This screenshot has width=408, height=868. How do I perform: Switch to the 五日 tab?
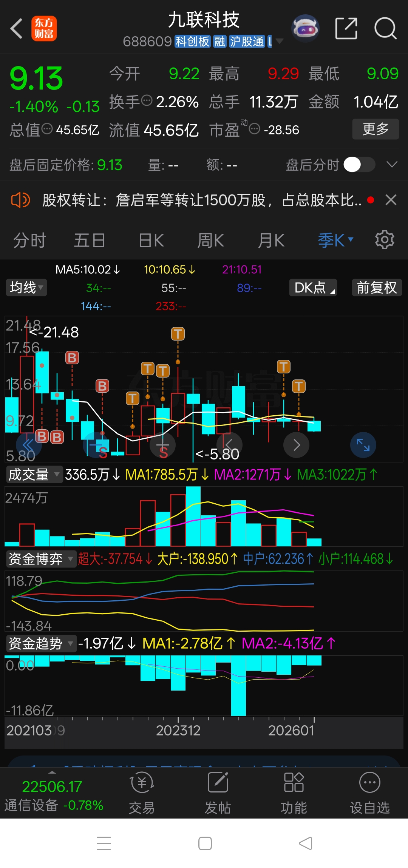[x=90, y=240]
